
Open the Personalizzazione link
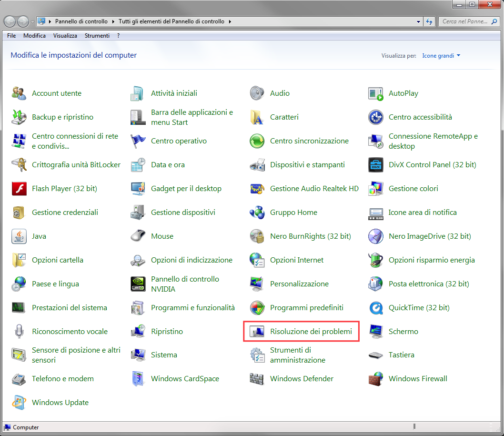coord(299,284)
